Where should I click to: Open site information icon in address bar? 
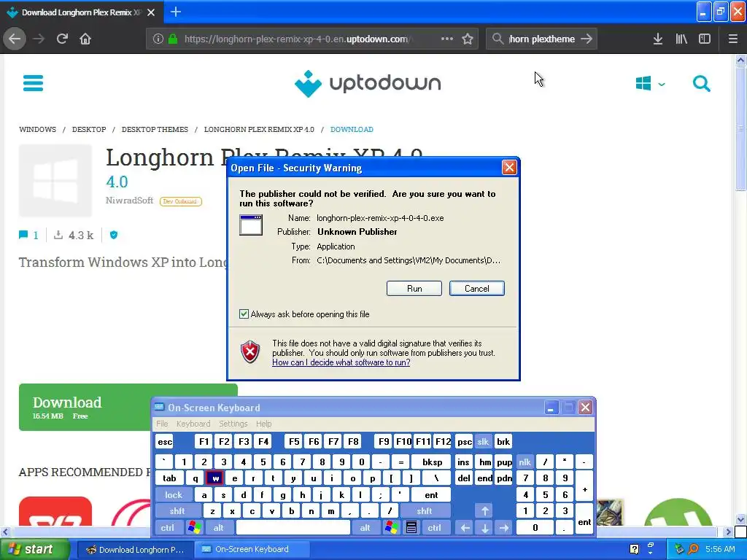(x=158, y=39)
